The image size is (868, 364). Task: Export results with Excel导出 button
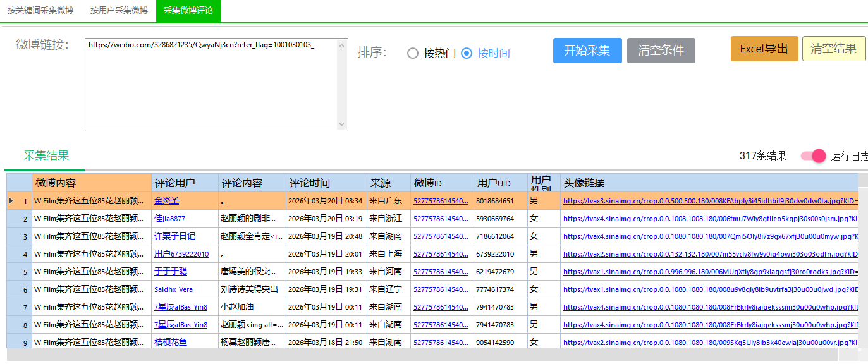coord(764,49)
